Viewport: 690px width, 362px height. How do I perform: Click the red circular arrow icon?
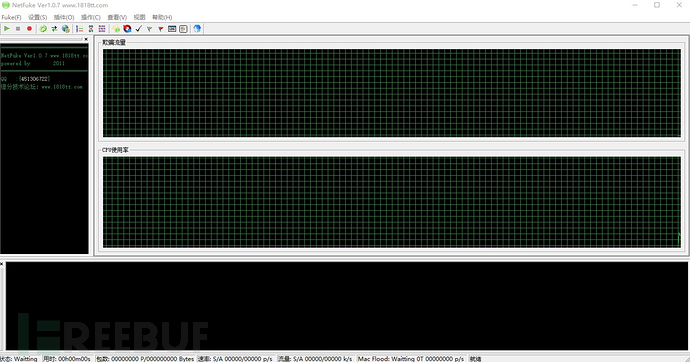(127, 29)
